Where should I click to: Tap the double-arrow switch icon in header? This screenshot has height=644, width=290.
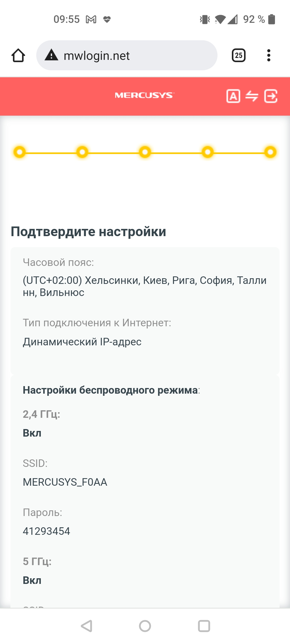tap(252, 96)
